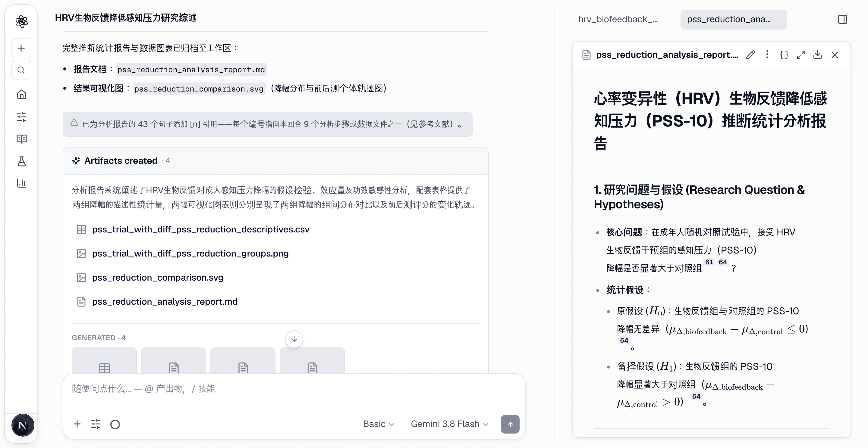Click the atom logo icon in sidebar
Screen dimensions: 868x448
tap(22, 22)
